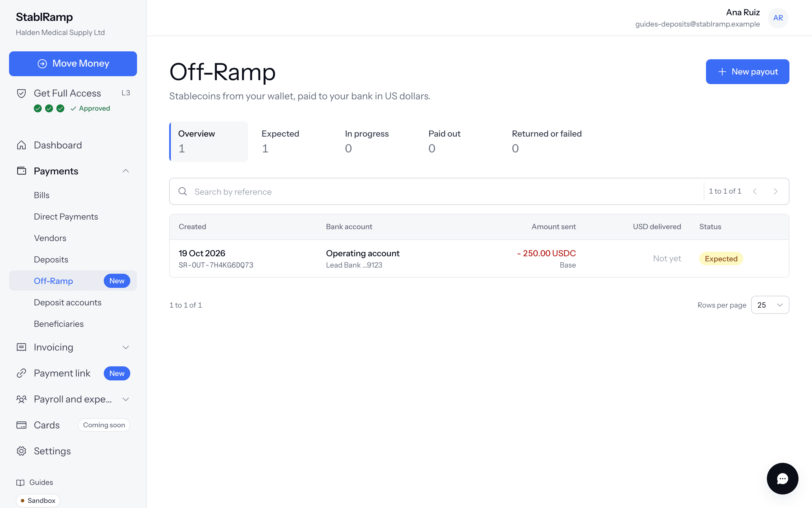Click the Sandbox environment badge

(38, 500)
